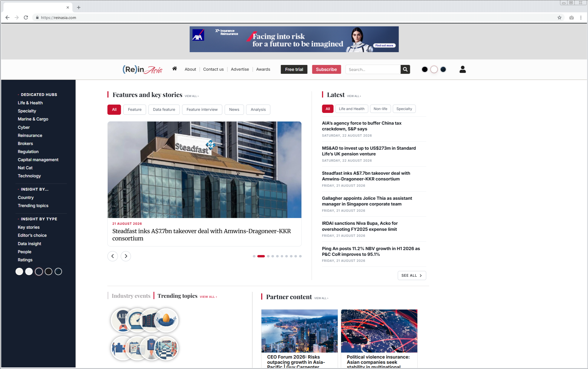Open the Cyber hub

[x=24, y=127]
